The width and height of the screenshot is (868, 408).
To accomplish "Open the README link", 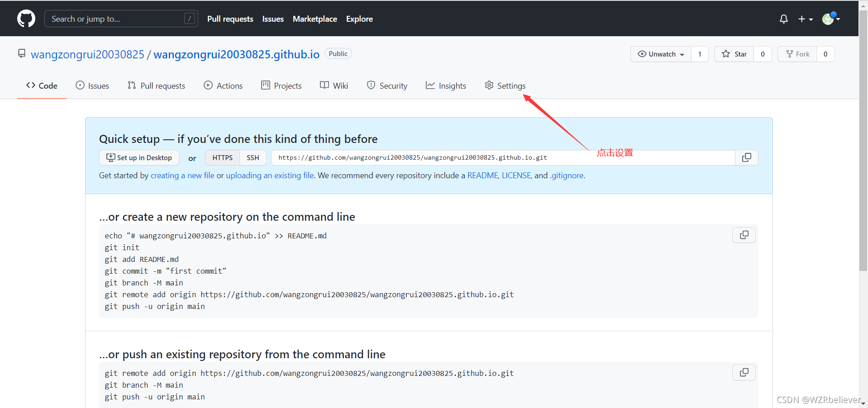I will [482, 176].
